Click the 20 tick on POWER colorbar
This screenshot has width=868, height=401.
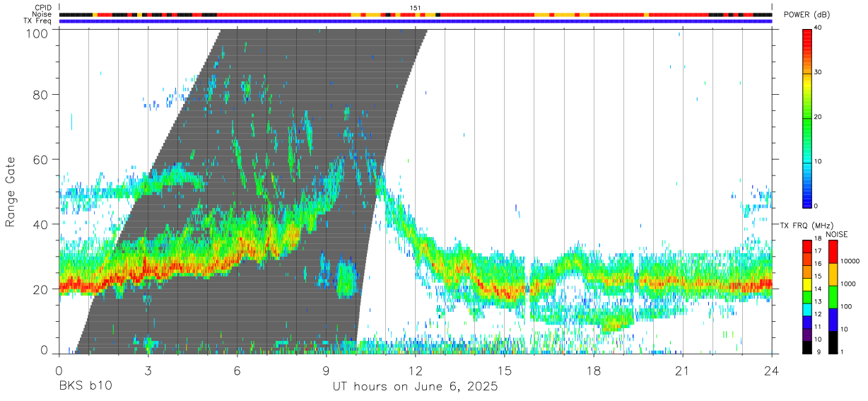tap(819, 117)
